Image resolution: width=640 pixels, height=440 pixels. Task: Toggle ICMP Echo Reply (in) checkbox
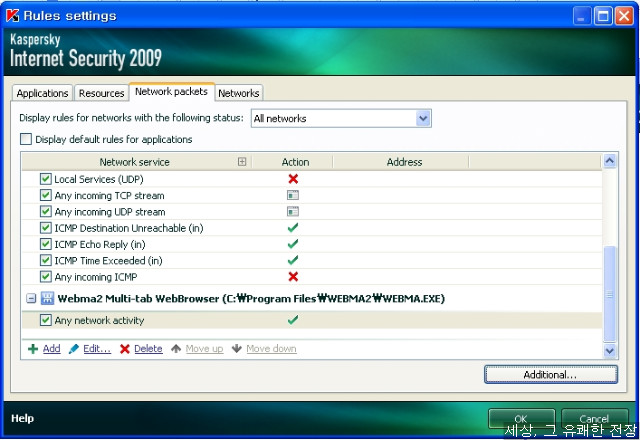pyautogui.click(x=46, y=244)
